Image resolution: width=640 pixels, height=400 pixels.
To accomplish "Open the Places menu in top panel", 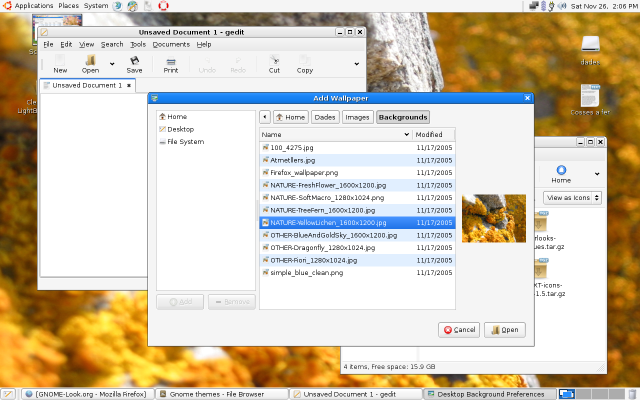I will [69, 6].
